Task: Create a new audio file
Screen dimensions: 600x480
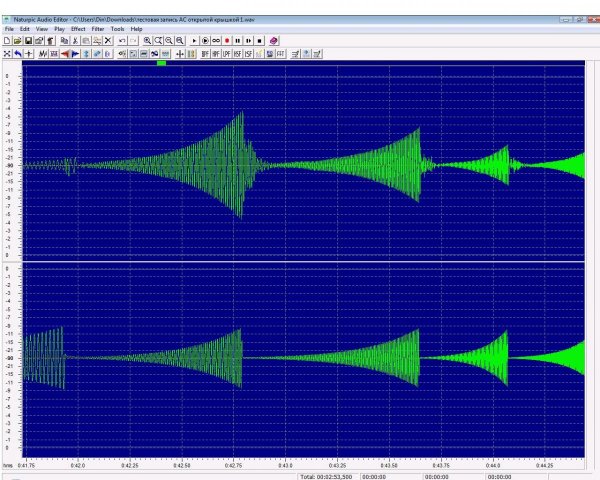Action: [x=7, y=41]
